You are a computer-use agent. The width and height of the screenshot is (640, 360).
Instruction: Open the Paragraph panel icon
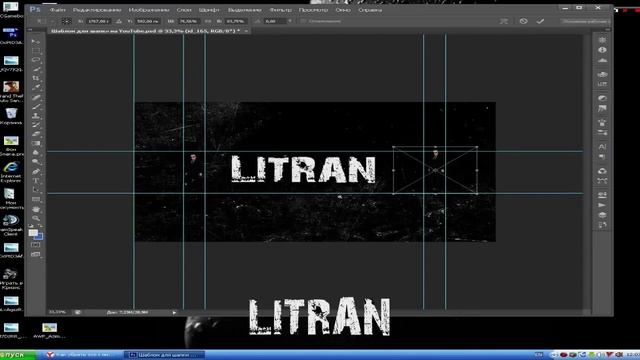602,156
